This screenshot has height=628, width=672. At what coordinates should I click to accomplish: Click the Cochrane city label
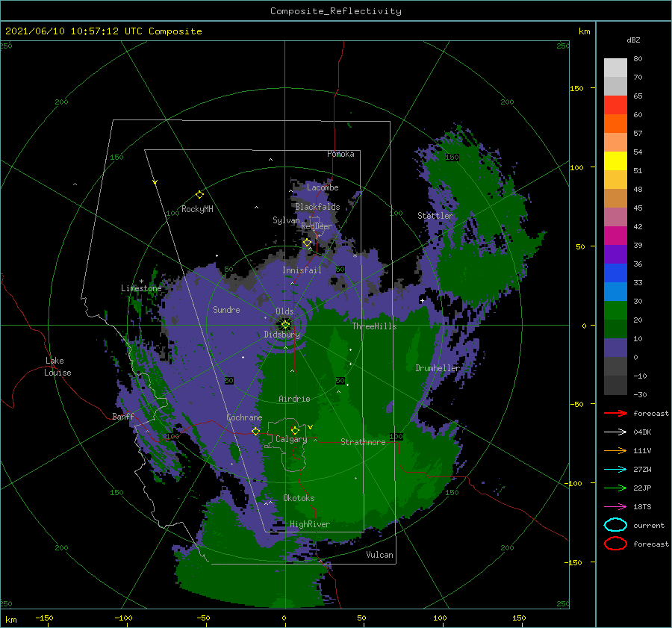[x=244, y=417]
